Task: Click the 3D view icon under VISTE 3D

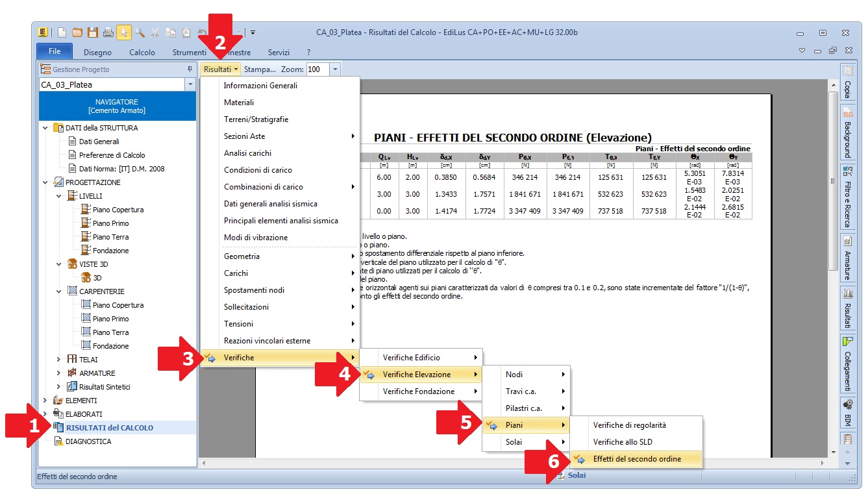Action: coord(86,278)
